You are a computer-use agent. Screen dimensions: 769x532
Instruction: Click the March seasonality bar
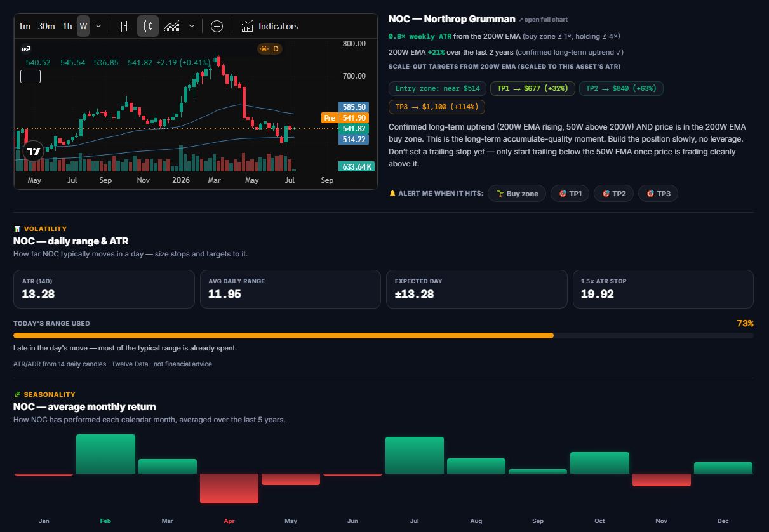coord(168,466)
